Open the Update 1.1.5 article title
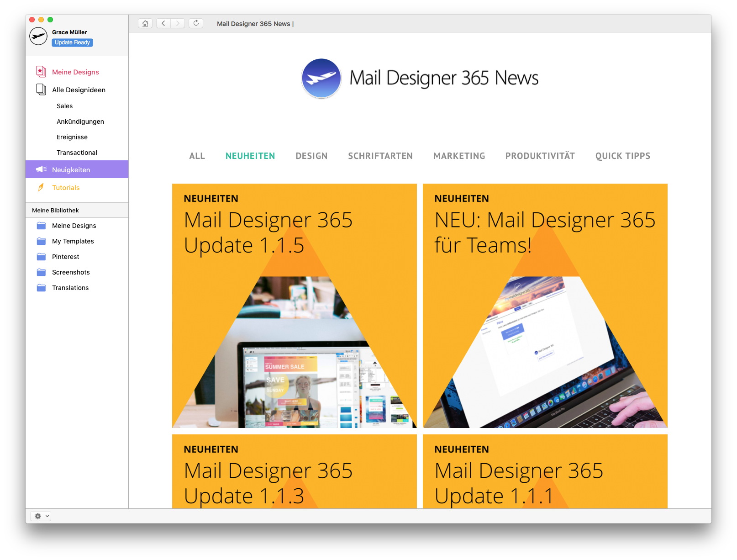This screenshot has width=737, height=560. click(268, 232)
